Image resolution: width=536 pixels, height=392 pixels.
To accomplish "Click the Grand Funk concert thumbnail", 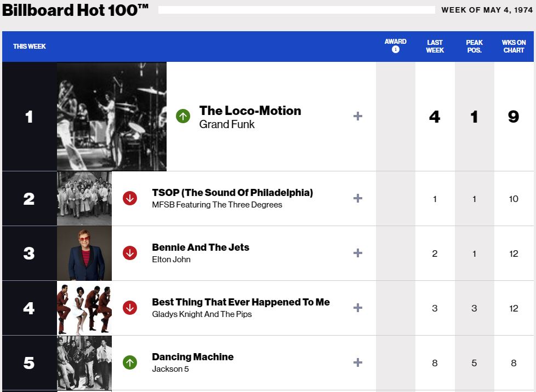I will click(112, 116).
